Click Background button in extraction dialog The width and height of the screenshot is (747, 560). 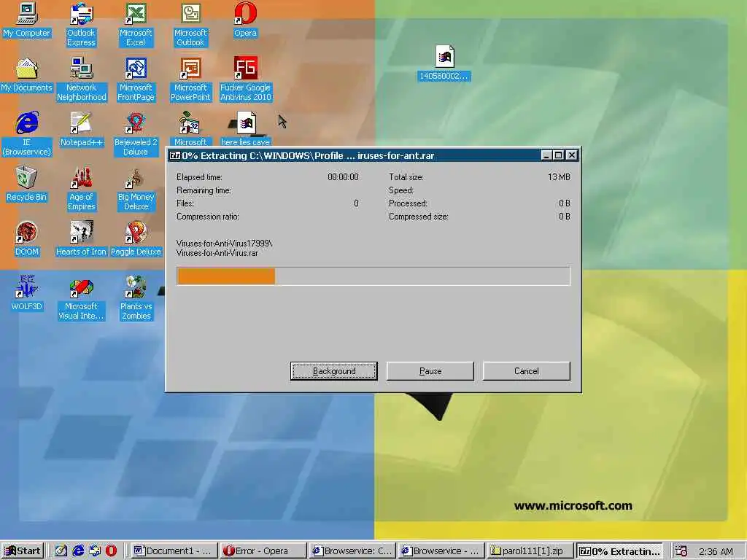point(334,371)
